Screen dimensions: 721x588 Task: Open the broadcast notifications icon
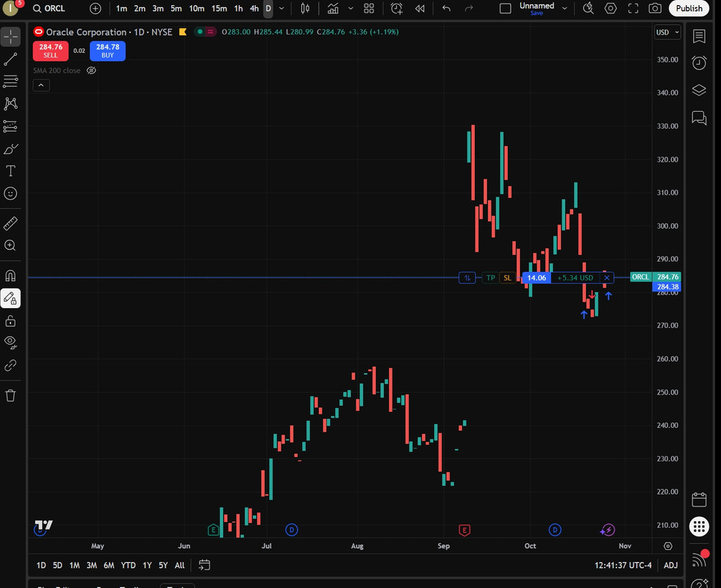pos(700,559)
